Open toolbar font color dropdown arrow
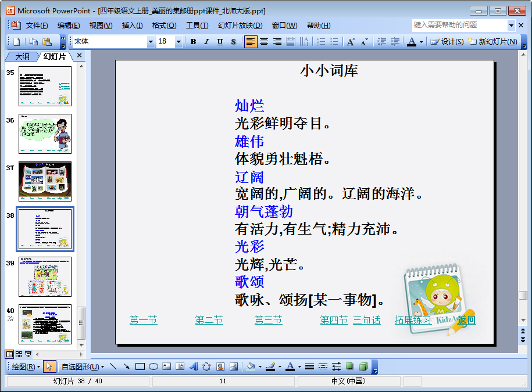Screen dimensions: 532x392 click(x=421, y=42)
